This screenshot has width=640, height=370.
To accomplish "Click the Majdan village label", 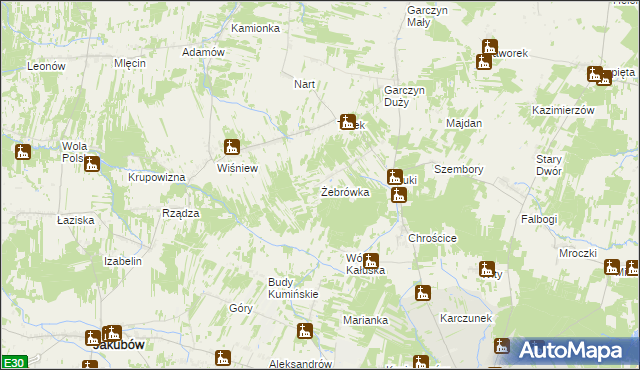I will pyautogui.click(x=464, y=123).
